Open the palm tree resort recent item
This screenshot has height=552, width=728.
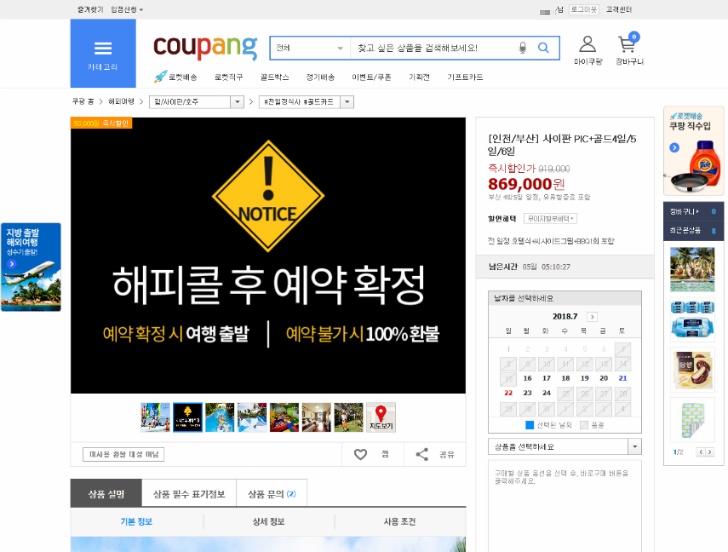point(692,269)
